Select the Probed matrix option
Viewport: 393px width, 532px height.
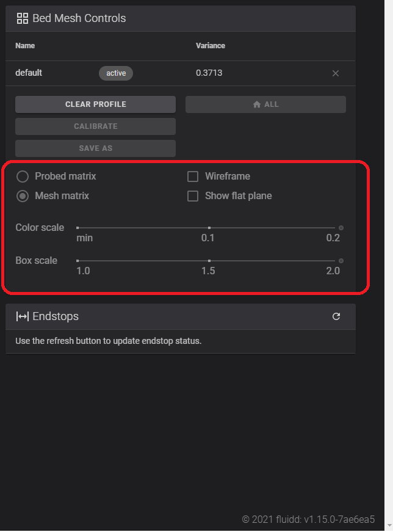coord(22,176)
